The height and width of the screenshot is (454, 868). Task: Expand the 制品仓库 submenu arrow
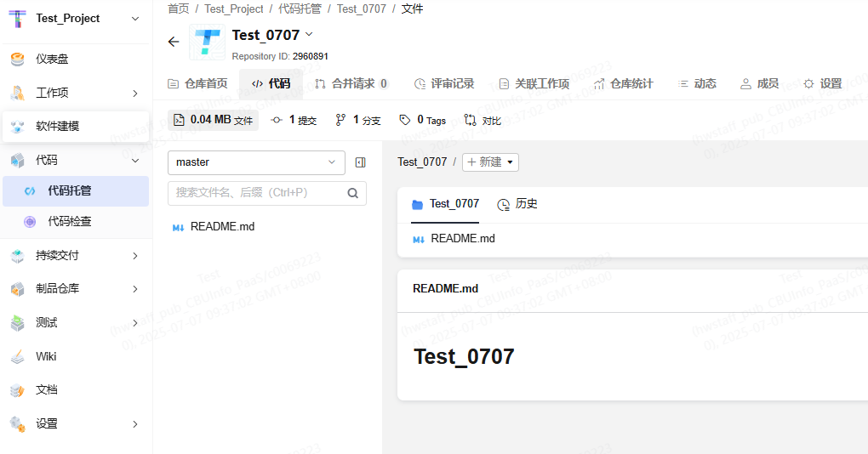pyautogui.click(x=135, y=289)
